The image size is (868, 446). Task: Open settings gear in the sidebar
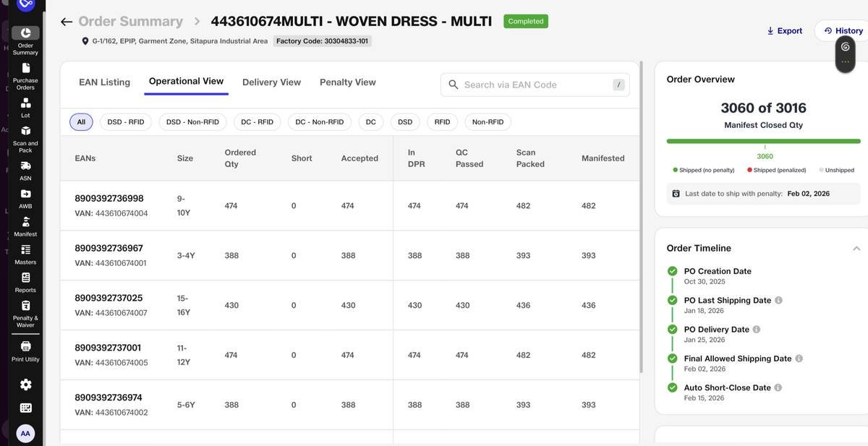click(x=25, y=385)
